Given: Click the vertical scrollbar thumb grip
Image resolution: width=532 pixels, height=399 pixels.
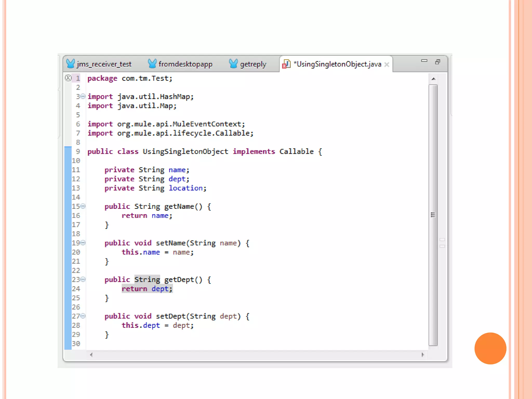Looking at the screenshot, I should pyautogui.click(x=433, y=215).
